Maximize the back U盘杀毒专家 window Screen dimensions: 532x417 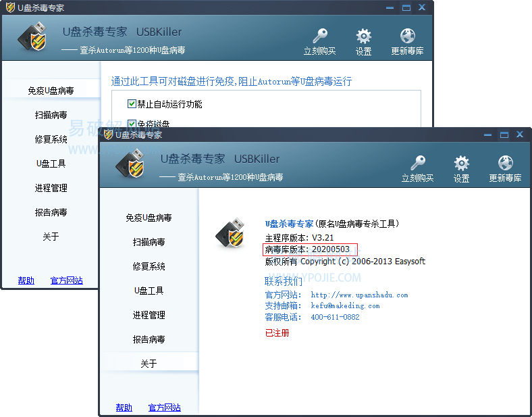(x=406, y=7)
